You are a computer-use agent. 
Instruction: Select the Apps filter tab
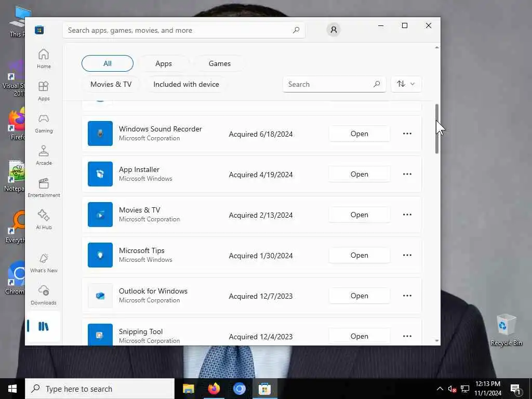pos(164,63)
